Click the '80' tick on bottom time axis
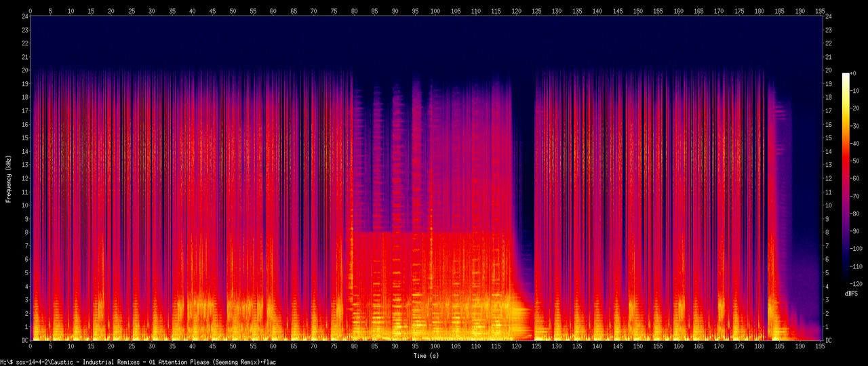 (354, 347)
